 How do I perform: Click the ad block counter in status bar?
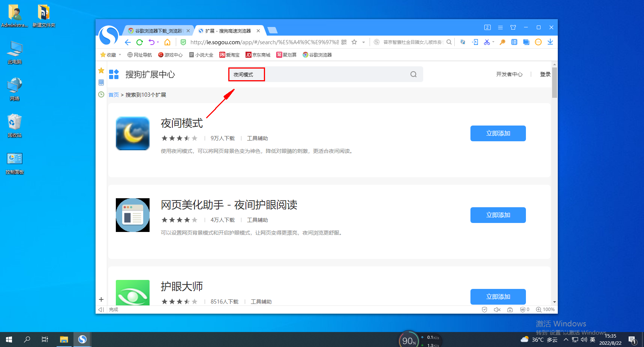[x=524, y=310]
